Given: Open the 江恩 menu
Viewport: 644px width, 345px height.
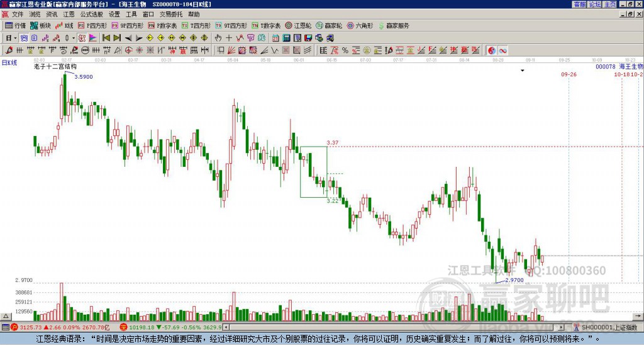Looking at the screenshot, I should tap(69, 14).
